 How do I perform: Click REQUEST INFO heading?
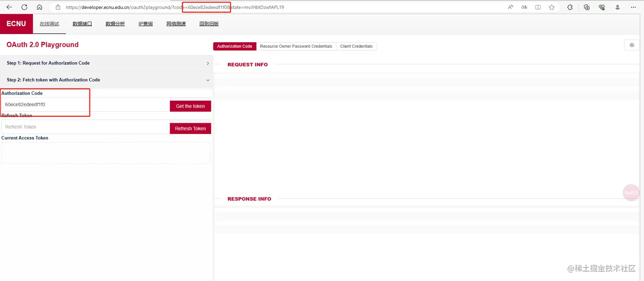pos(247,65)
